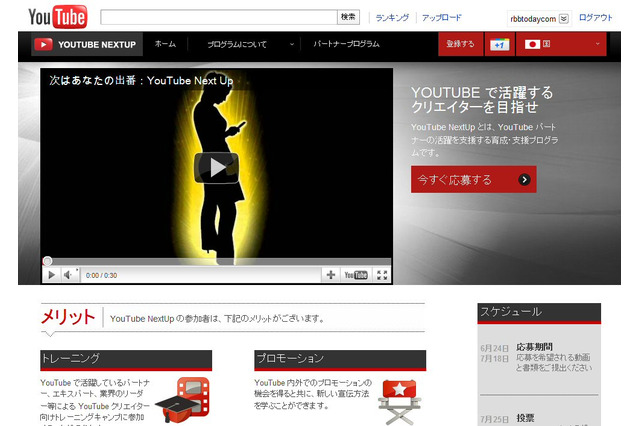640x426 pixels.
Task: Click the スケジュール panel header
Action: 539,313
